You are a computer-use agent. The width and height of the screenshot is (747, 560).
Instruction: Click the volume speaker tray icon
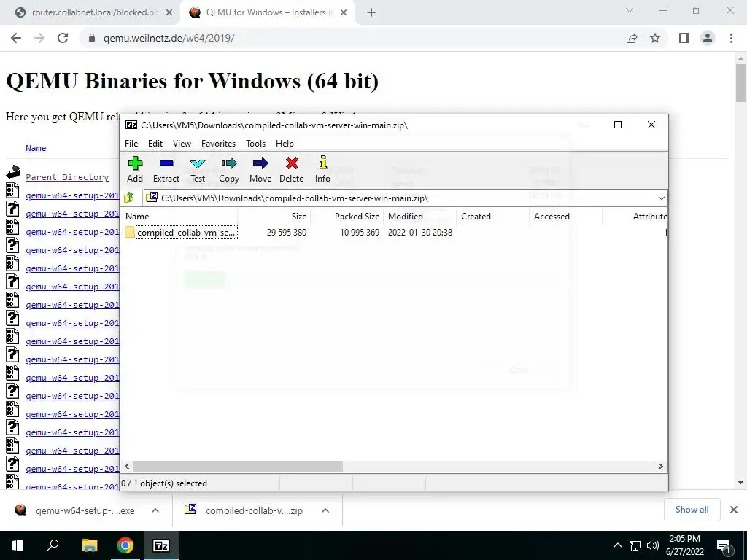653,545
